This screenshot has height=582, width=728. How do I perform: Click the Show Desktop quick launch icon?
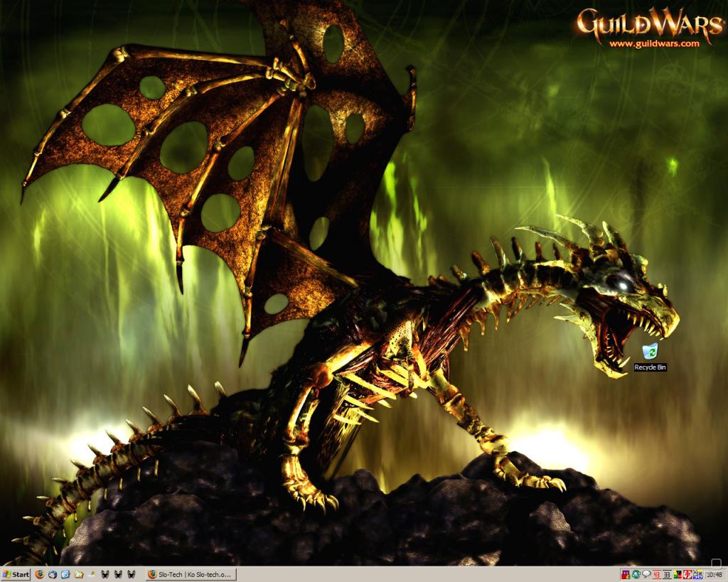(92, 574)
